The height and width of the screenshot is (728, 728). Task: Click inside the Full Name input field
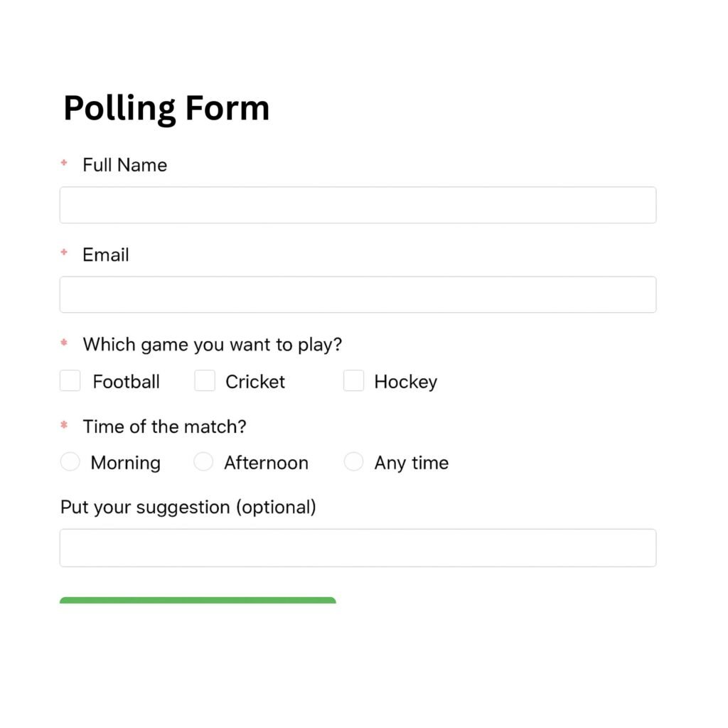click(x=358, y=205)
